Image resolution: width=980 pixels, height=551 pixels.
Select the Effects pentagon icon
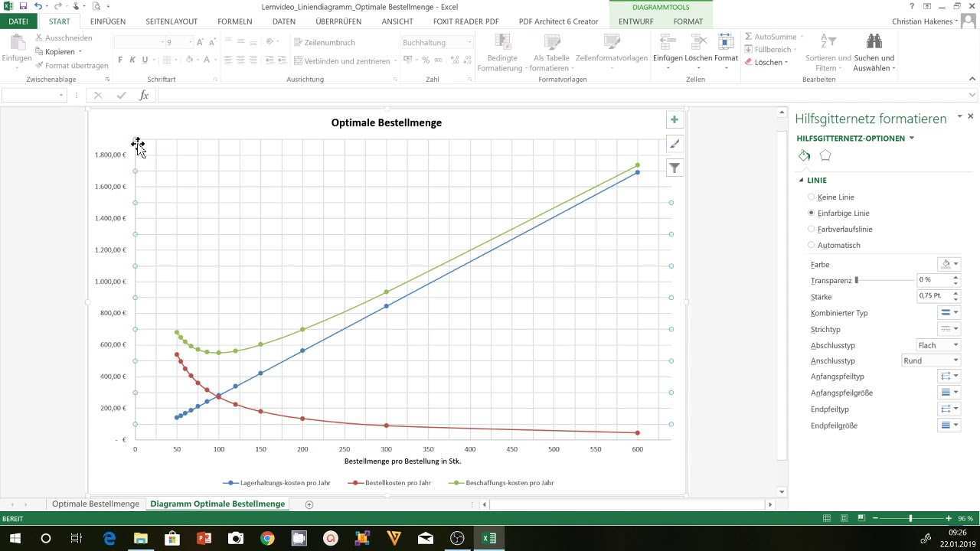click(x=825, y=155)
